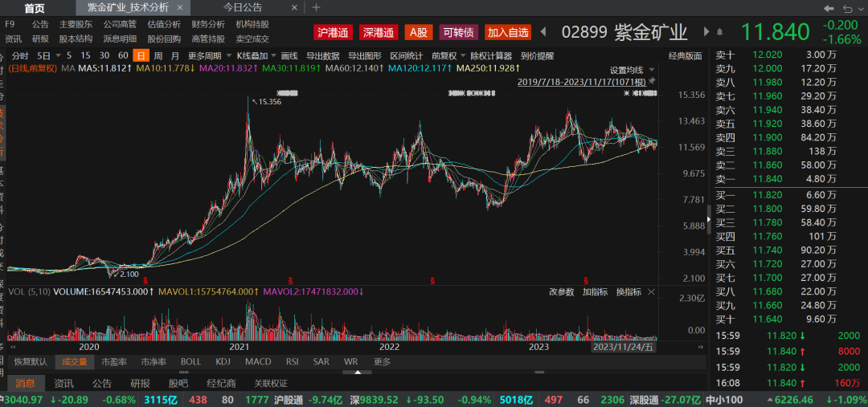This screenshot has height=407, width=868.
Task: Open 到价提醒 price alert
Action: tap(537, 56)
